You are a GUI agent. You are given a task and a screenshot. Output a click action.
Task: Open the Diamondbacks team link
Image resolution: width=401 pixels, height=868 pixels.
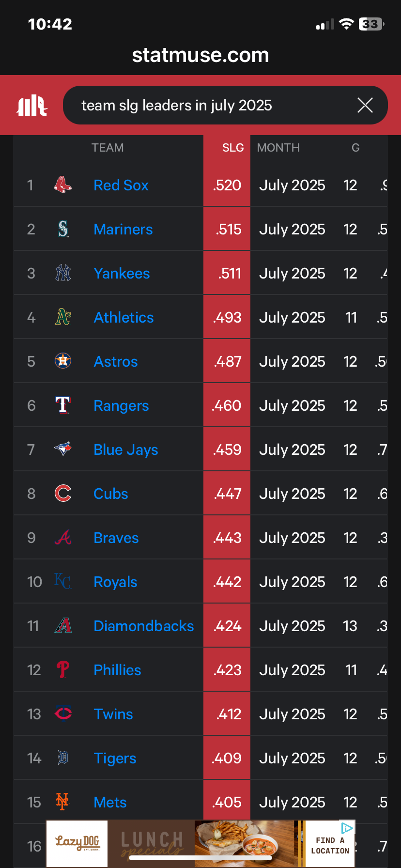[x=144, y=626]
